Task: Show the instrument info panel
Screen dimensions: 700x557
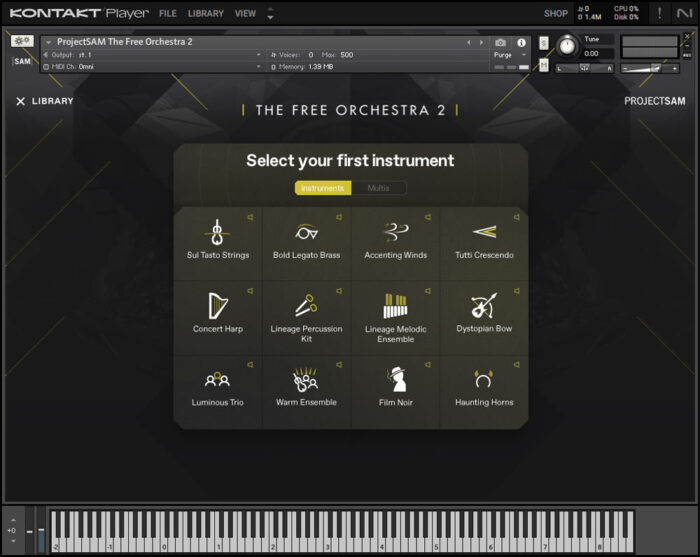Action: coord(521,42)
